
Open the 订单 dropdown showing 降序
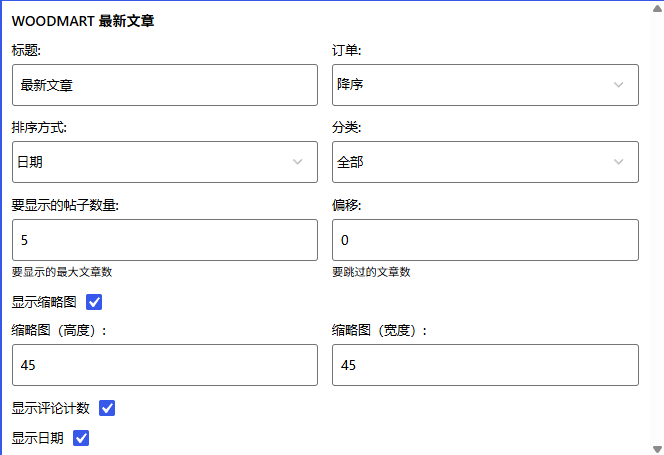[x=485, y=85]
